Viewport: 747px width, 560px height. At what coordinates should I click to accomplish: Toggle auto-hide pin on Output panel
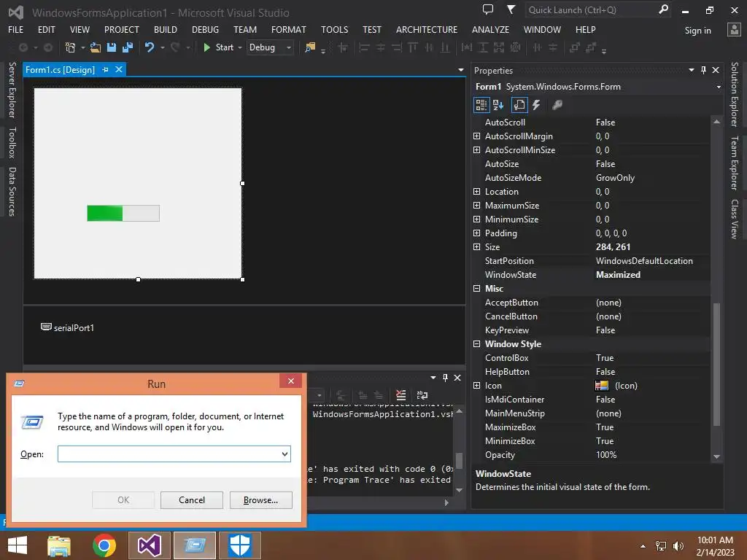coord(445,378)
